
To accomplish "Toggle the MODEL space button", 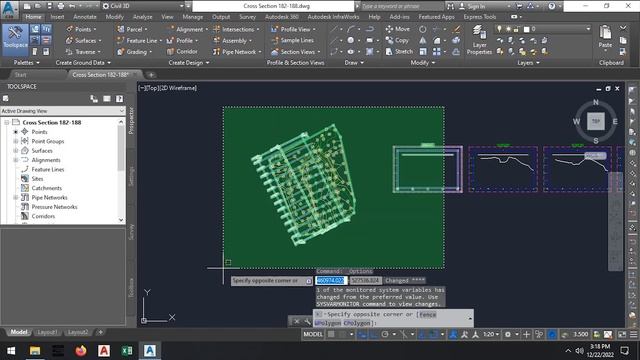I will tap(313, 334).
